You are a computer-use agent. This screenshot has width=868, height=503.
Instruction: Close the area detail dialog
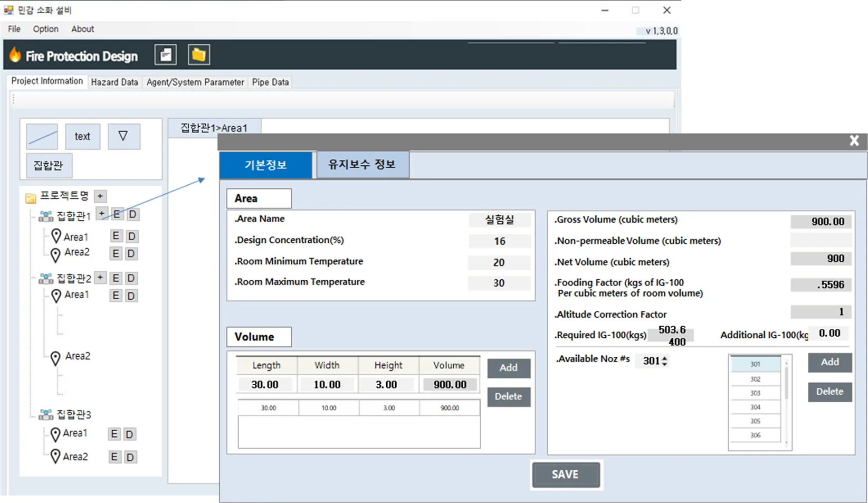[x=854, y=141]
